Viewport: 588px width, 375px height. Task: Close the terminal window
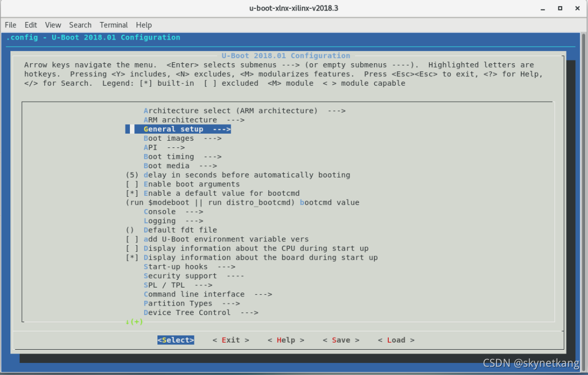coord(578,8)
